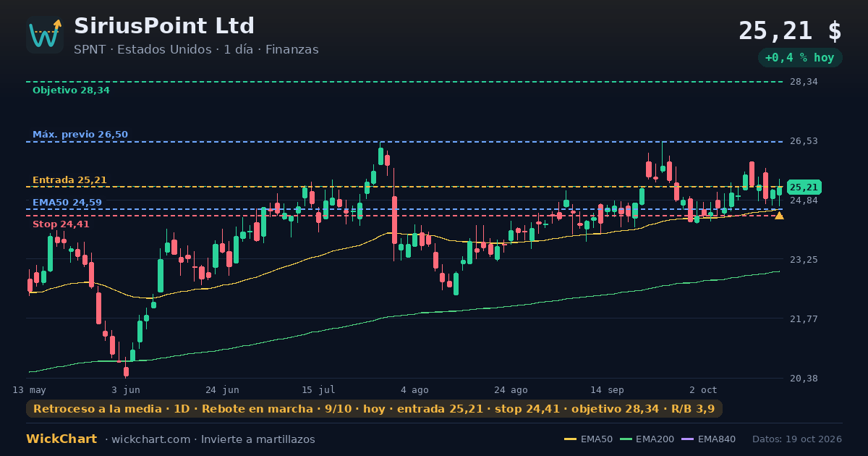Click the 24,84 price axis value
Viewport: 868px width, 456px height.
[x=804, y=200]
